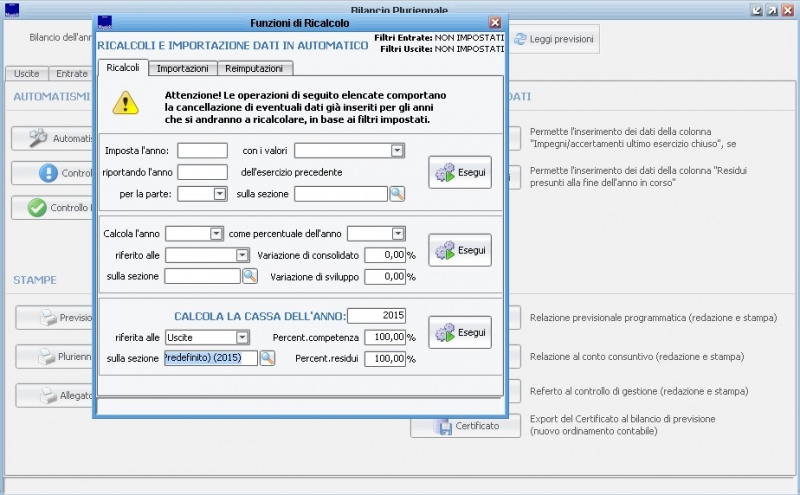This screenshot has width=800, height=495.
Task: Run the Esegui button for Imposta l'anno
Action: click(x=460, y=172)
